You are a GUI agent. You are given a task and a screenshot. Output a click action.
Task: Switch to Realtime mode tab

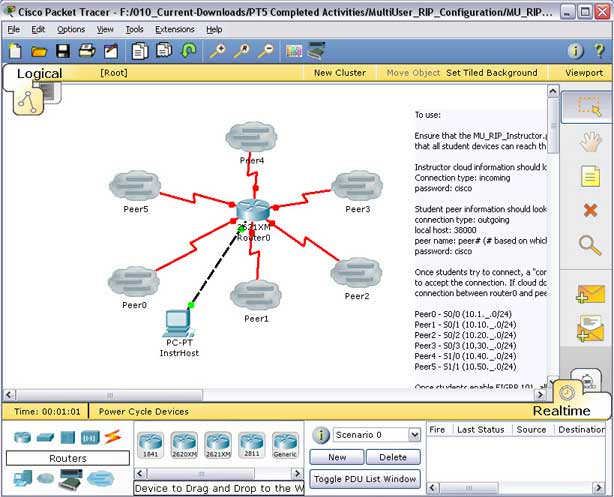click(x=561, y=411)
